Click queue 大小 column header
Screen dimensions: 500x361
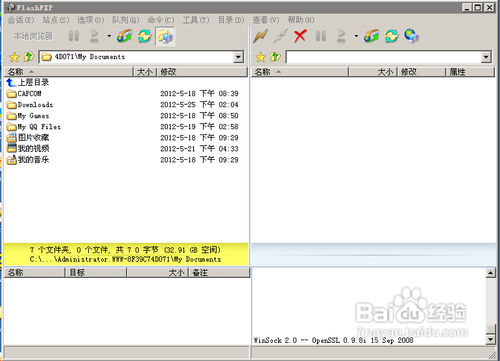(158, 273)
